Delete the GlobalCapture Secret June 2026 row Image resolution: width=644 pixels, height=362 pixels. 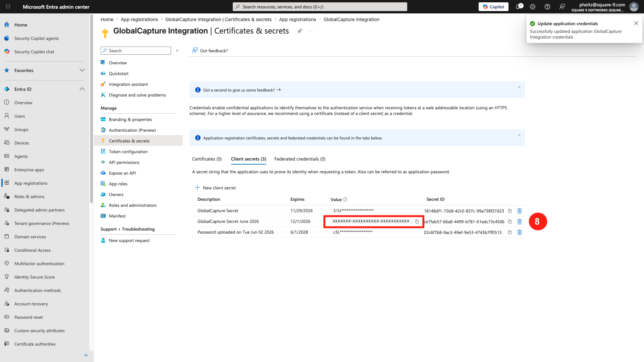tap(520, 222)
